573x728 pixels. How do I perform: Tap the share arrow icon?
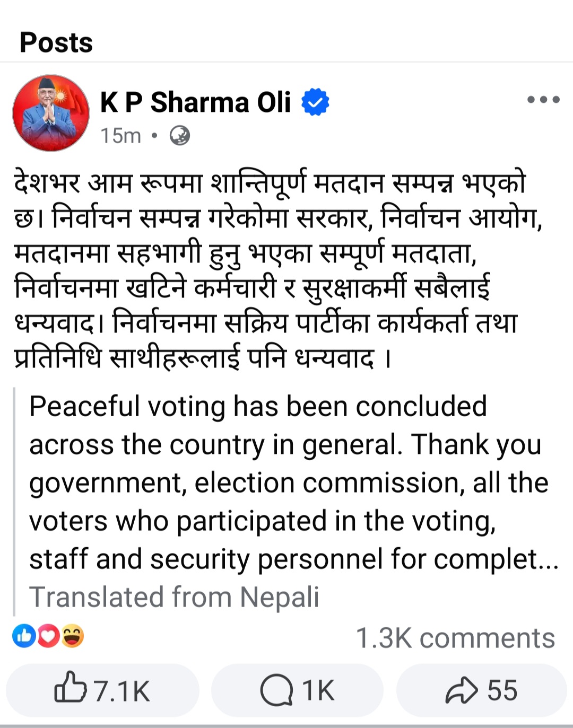click(x=461, y=690)
